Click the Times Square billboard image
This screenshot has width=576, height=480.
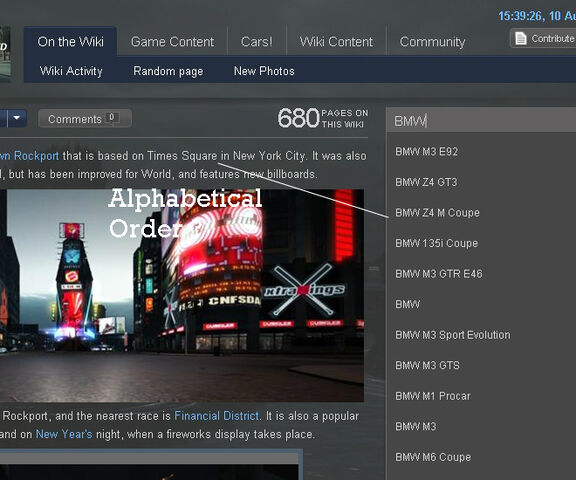[182, 295]
